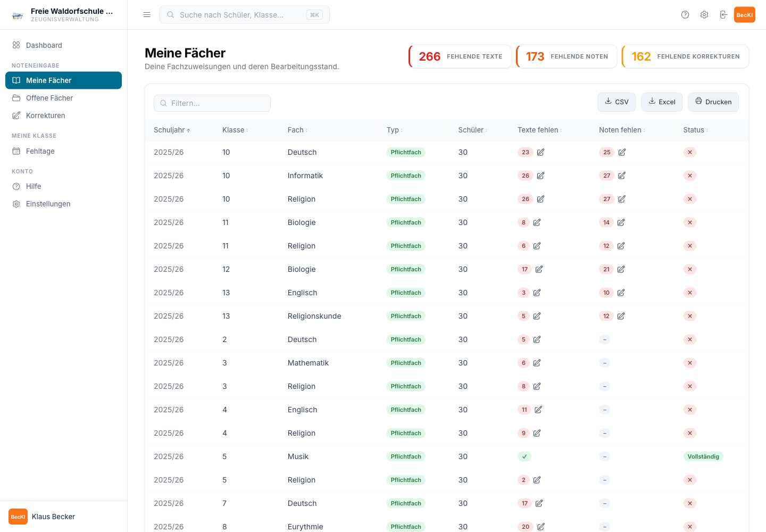This screenshot has height=532, width=766.
Task: Click the 162 Fehlende Korrekturen card
Action: click(x=685, y=56)
